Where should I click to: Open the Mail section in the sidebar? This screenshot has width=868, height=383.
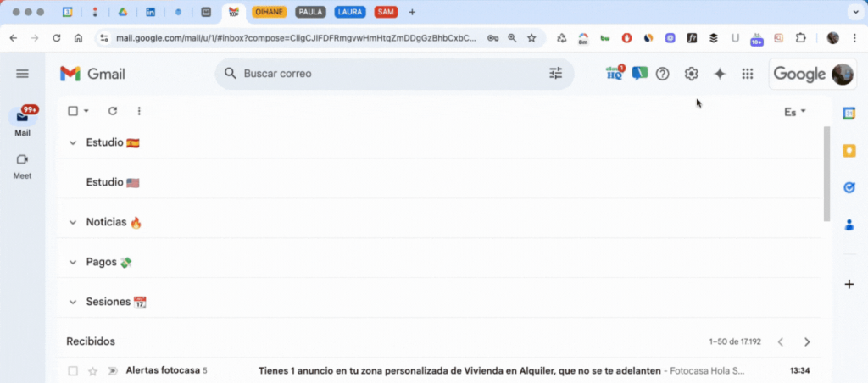[x=23, y=122]
